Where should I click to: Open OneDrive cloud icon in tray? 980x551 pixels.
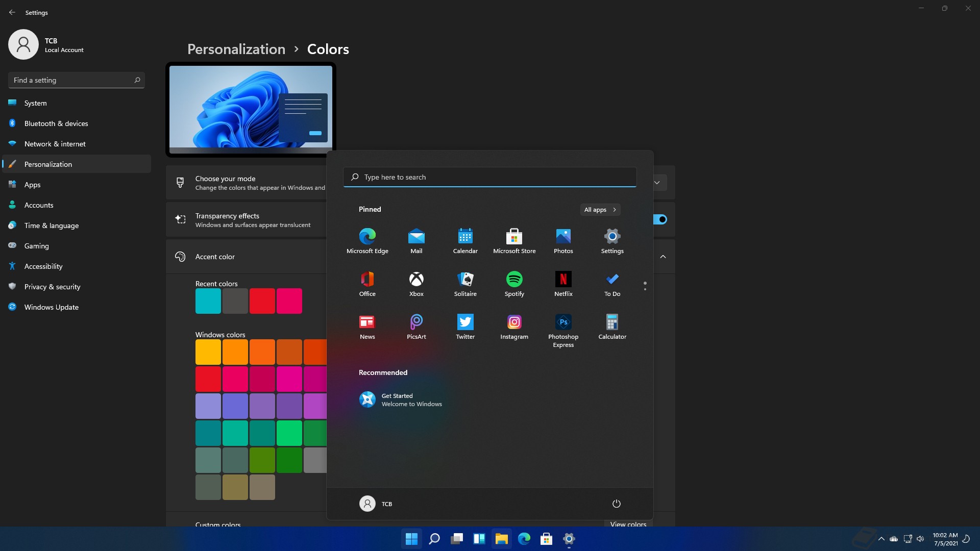[894, 539]
